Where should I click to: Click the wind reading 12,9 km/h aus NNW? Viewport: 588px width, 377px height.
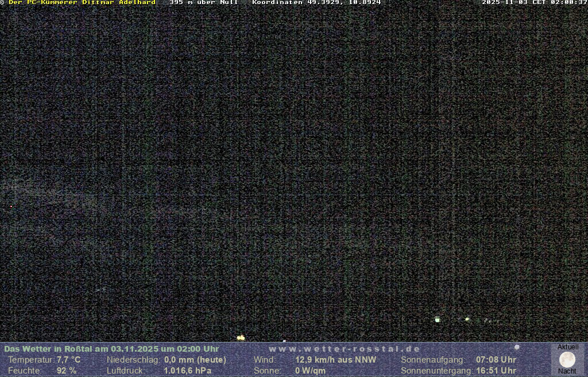pos(336,360)
